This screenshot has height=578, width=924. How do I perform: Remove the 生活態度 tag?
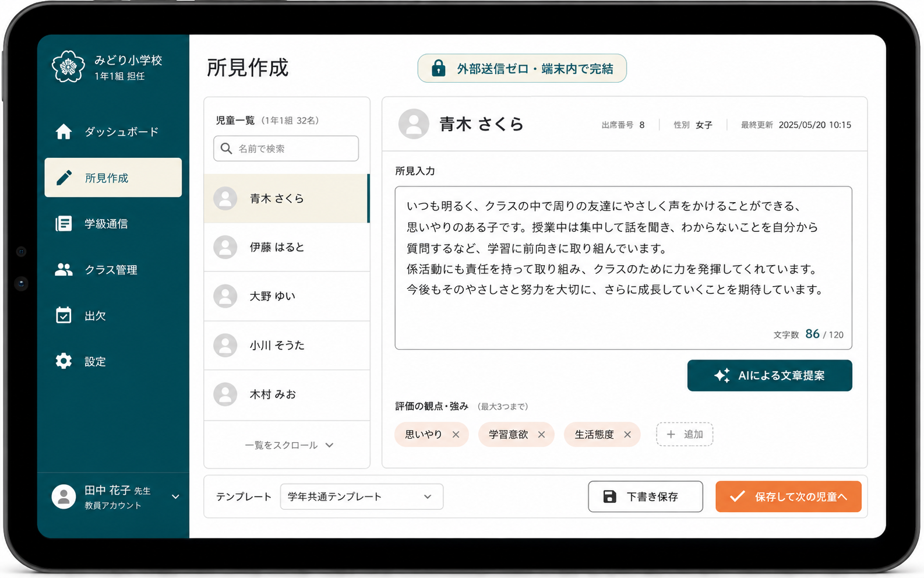(x=627, y=435)
